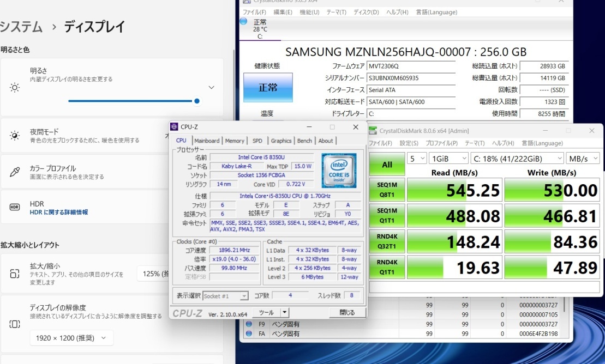
Task: Open the プロファイル(P) menu in CrystalDiskMark
Action: [x=441, y=143]
